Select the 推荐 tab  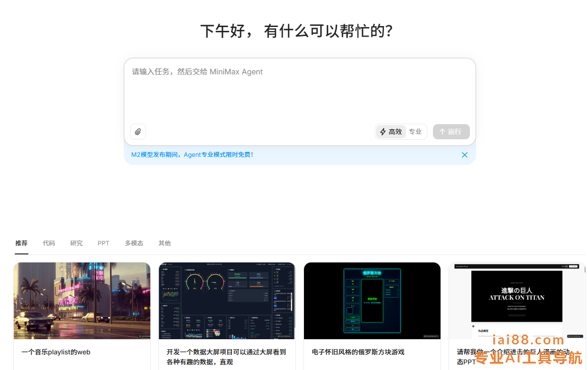click(x=21, y=243)
